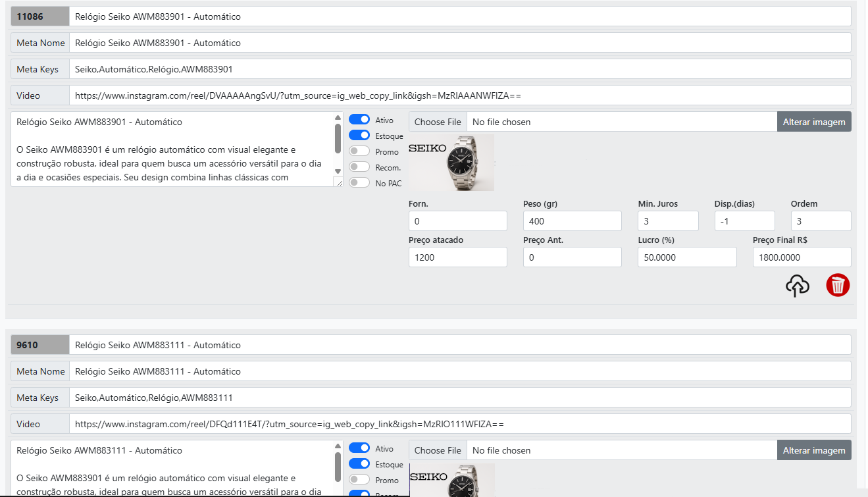868x497 pixels.
Task: Click the Seiko watch thumbnail of product 11086
Action: point(451,163)
